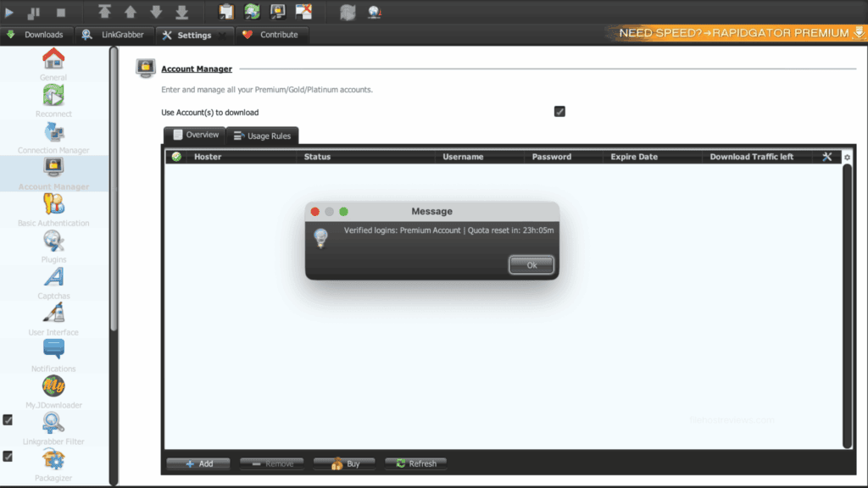Select the Settings tab

194,35
